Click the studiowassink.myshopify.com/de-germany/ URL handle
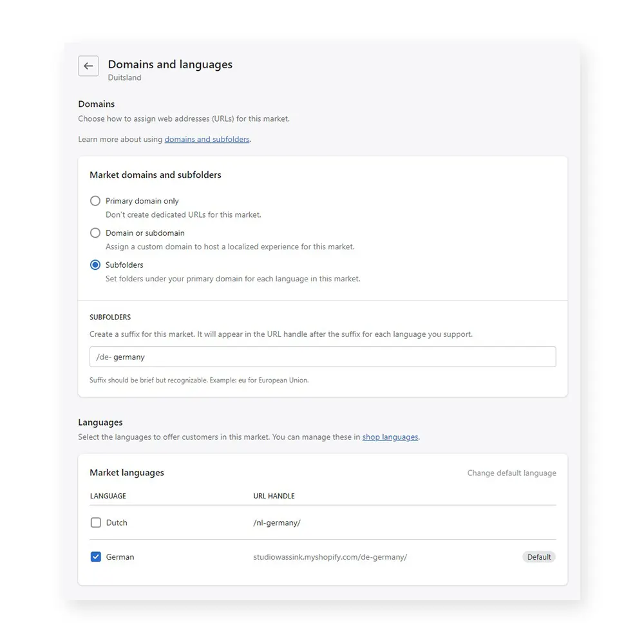This screenshot has width=644, height=644. click(x=330, y=557)
